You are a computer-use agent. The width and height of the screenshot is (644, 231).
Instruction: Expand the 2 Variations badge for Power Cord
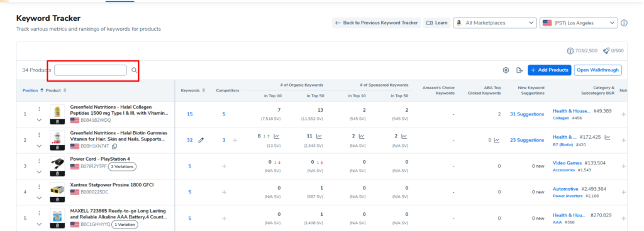point(123,166)
